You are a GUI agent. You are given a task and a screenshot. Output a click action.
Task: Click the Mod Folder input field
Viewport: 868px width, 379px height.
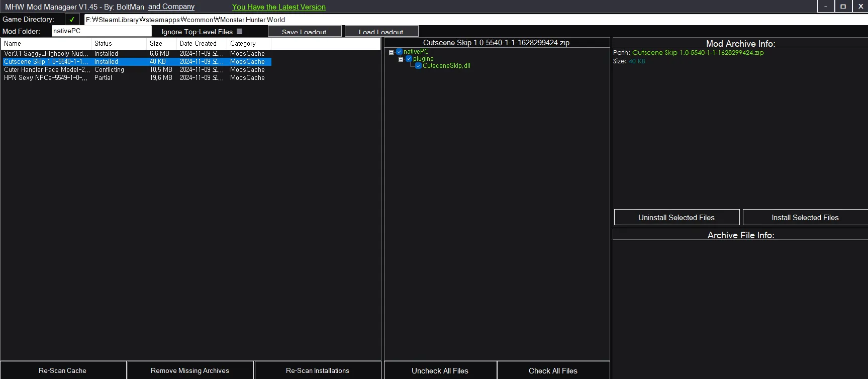101,31
